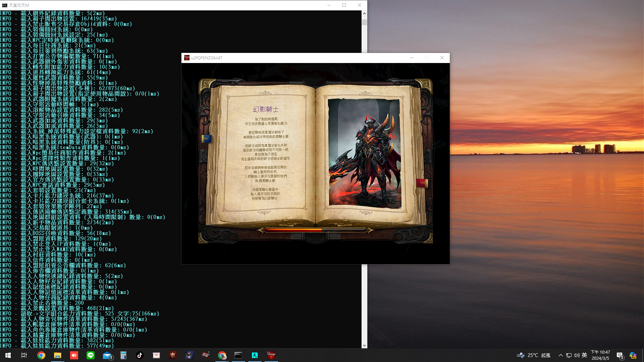Click the console line 載入BOSS召喚資料數量: 56(18ms)

(66, 233)
